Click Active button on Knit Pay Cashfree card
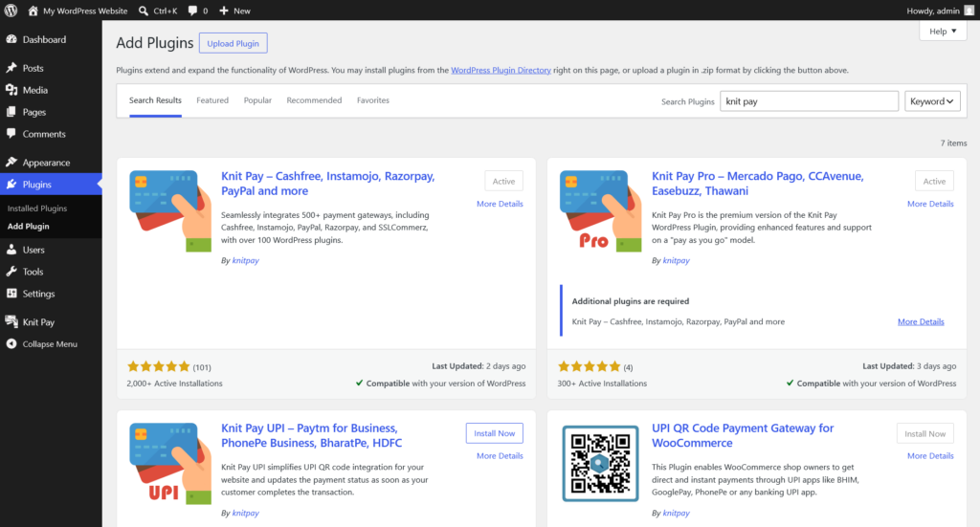This screenshot has height=527, width=980. [503, 181]
